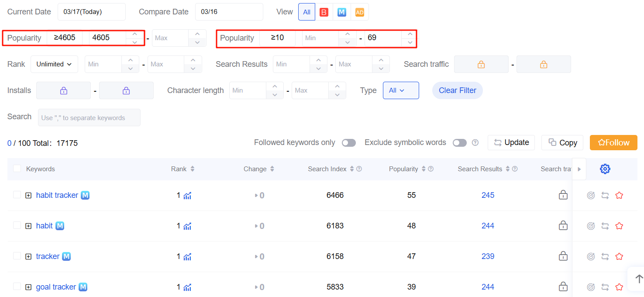Screen dimensions: 644x297
Task: Click target icon in habit tracker row
Action: pos(591,195)
